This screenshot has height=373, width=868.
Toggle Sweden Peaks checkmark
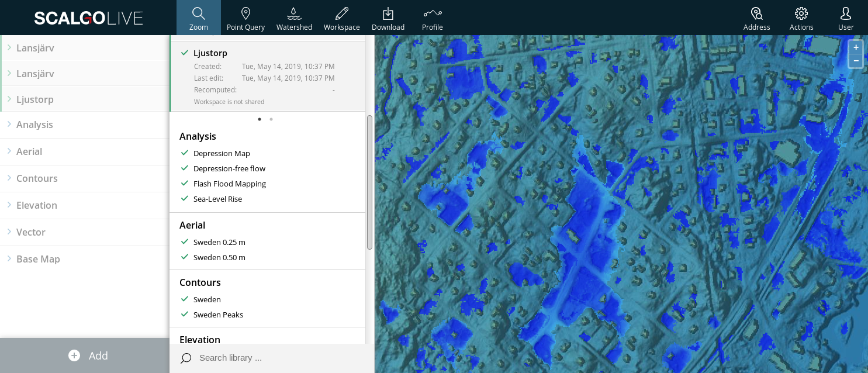(185, 315)
